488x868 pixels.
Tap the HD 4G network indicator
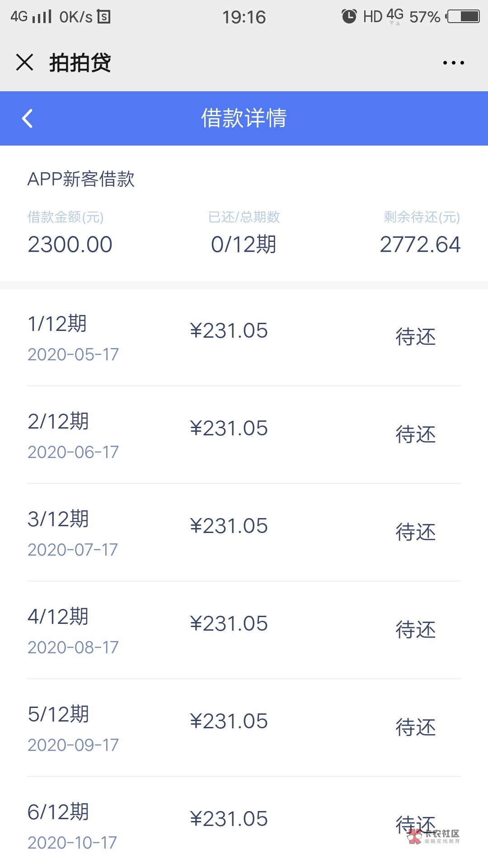383,17
